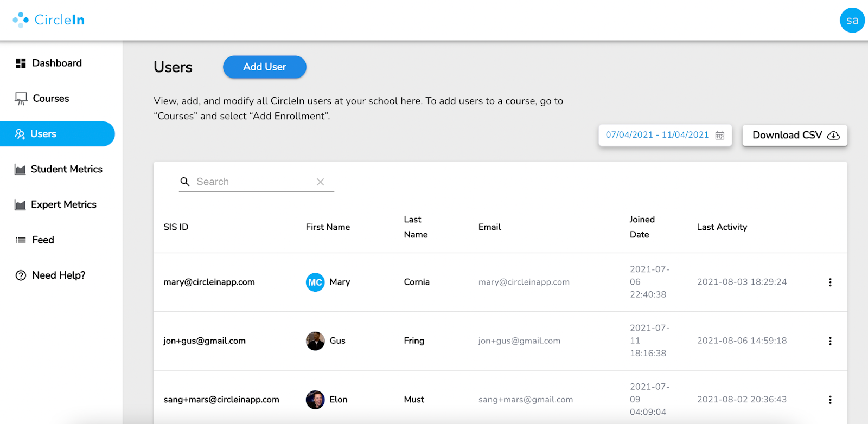Click the search magnifier icon
Screen dimensions: 868x424
[185, 182]
